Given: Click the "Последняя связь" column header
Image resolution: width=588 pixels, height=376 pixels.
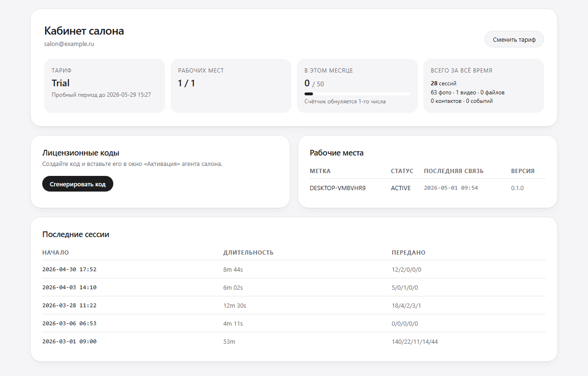Looking at the screenshot, I should (454, 171).
